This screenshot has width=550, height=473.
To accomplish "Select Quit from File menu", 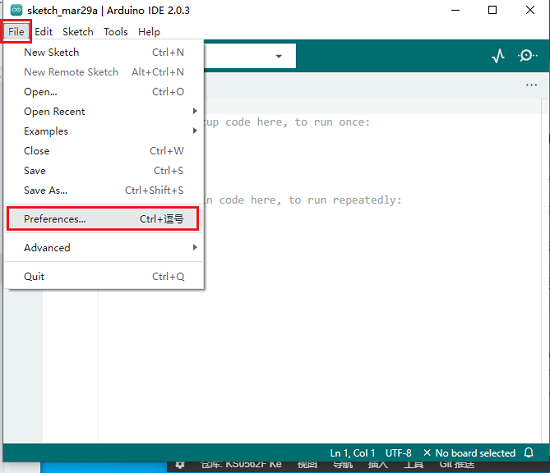I will point(103,276).
